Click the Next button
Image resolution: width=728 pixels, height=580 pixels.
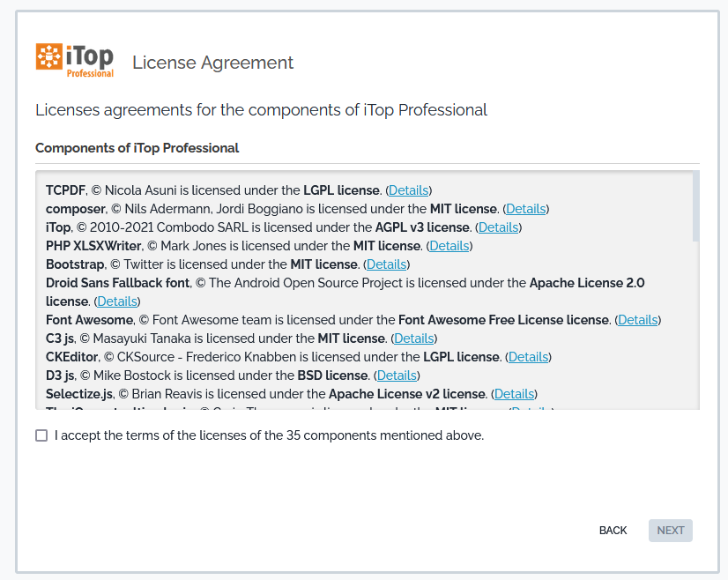[x=671, y=531]
